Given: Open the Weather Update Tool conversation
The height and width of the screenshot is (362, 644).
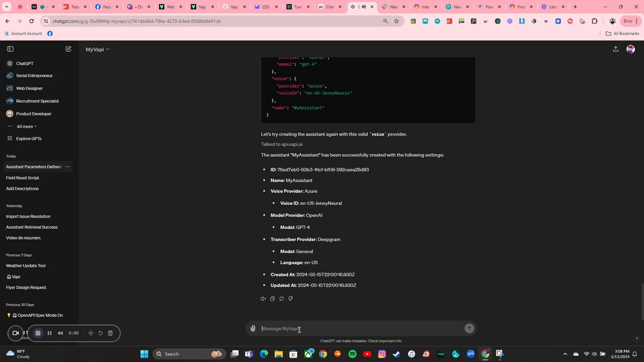Looking at the screenshot, I should 26,265.
